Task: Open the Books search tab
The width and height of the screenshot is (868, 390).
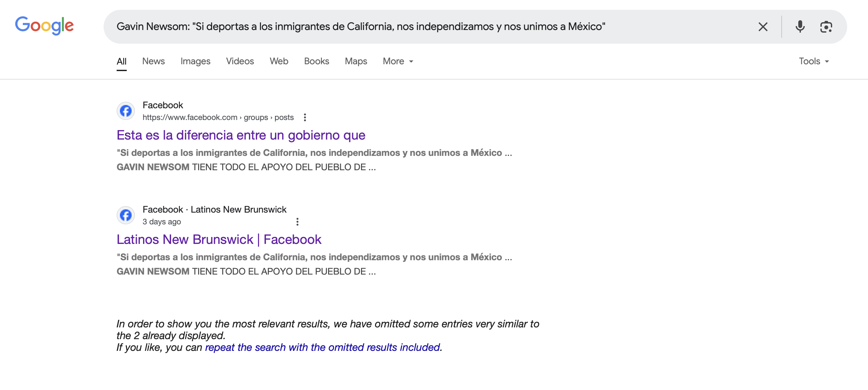Action: [x=316, y=61]
